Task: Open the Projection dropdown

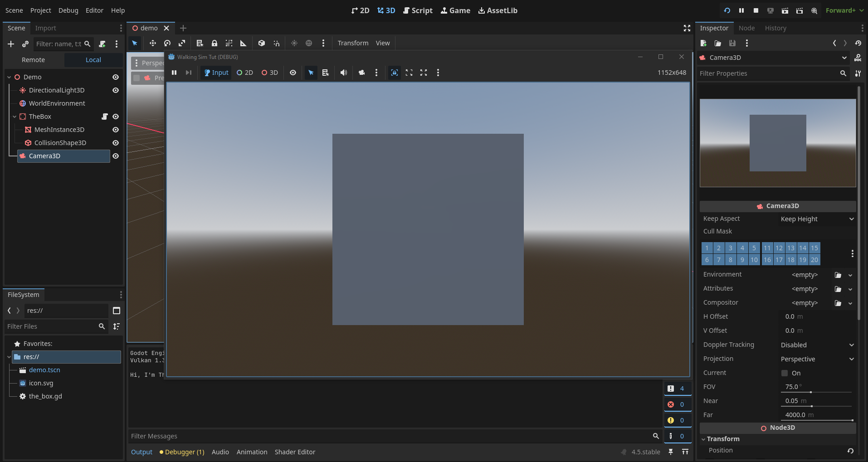Action: coord(817,359)
